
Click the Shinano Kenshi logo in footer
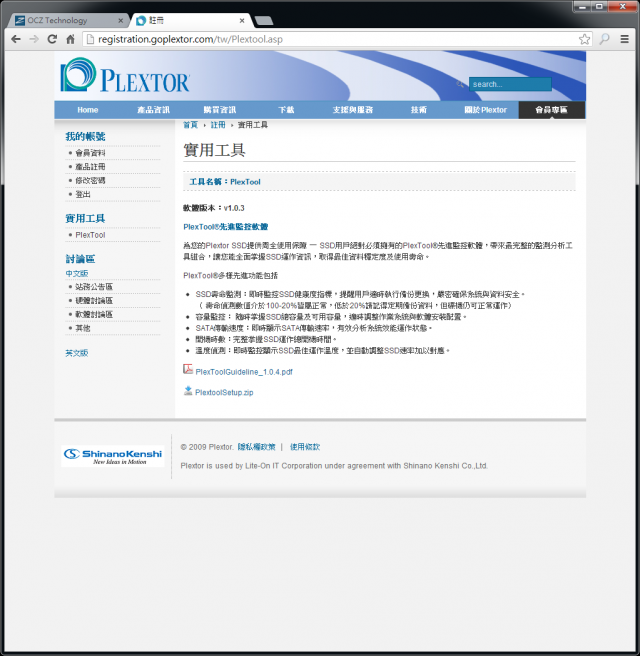tap(113, 456)
